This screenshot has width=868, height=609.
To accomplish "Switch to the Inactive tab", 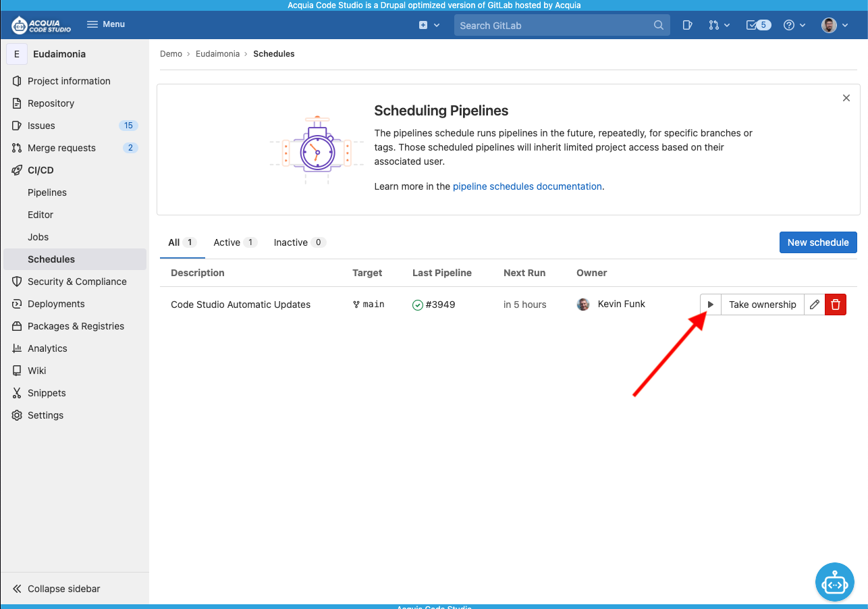I will [300, 242].
